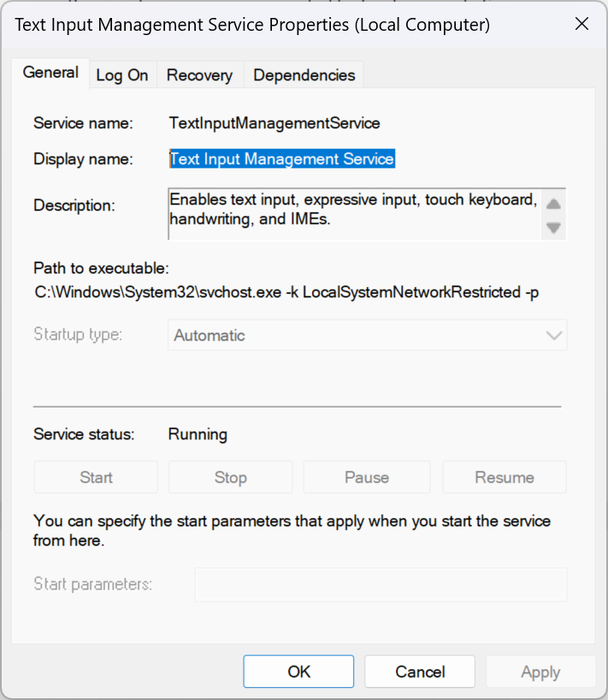
Task: Close the properties dialog with the X
Action: pyautogui.click(x=581, y=24)
